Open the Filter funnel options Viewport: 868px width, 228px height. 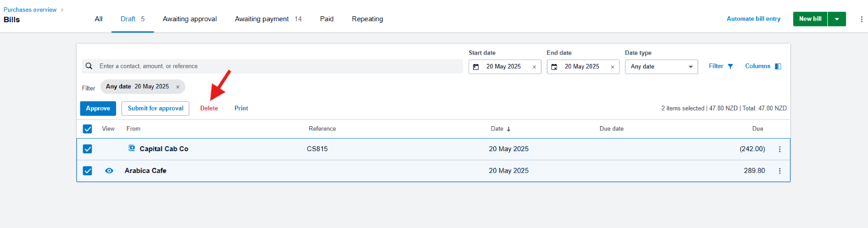pos(721,66)
